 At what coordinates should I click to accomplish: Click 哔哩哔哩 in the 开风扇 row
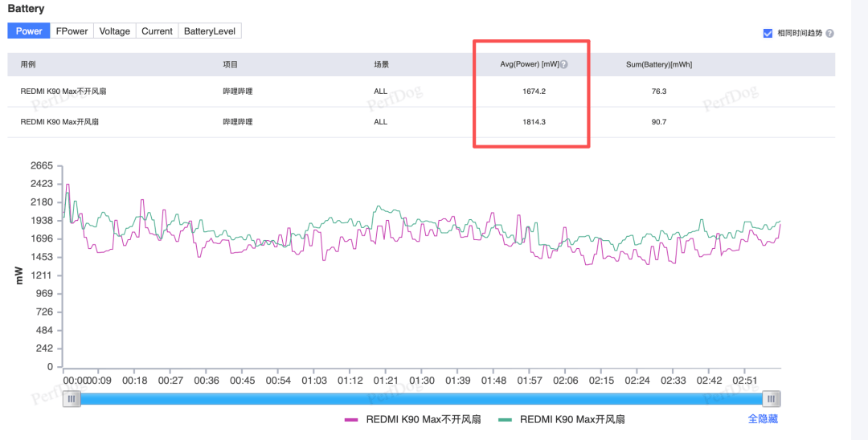(x=237, y=122)
